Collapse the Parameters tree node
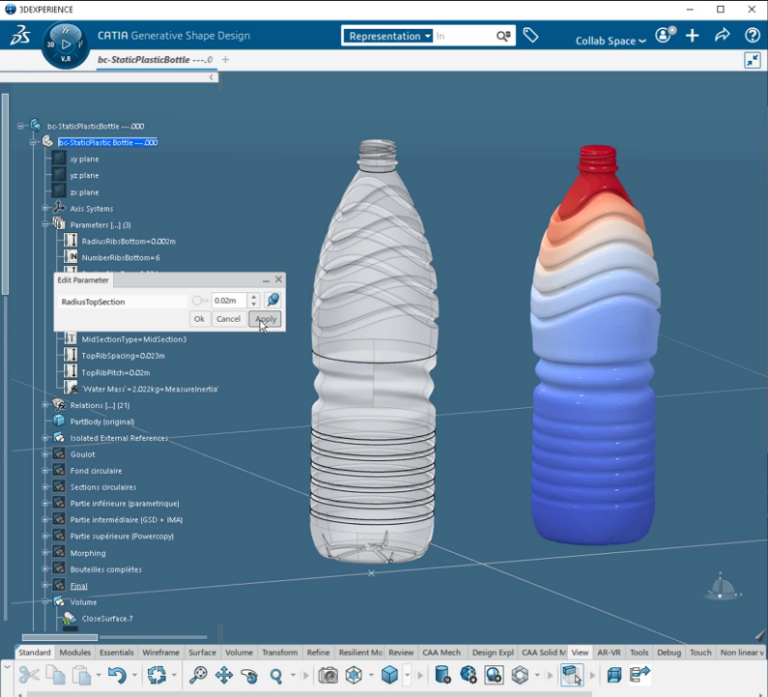This screenshot has width=768, height=697. click(x=45, y=225)
